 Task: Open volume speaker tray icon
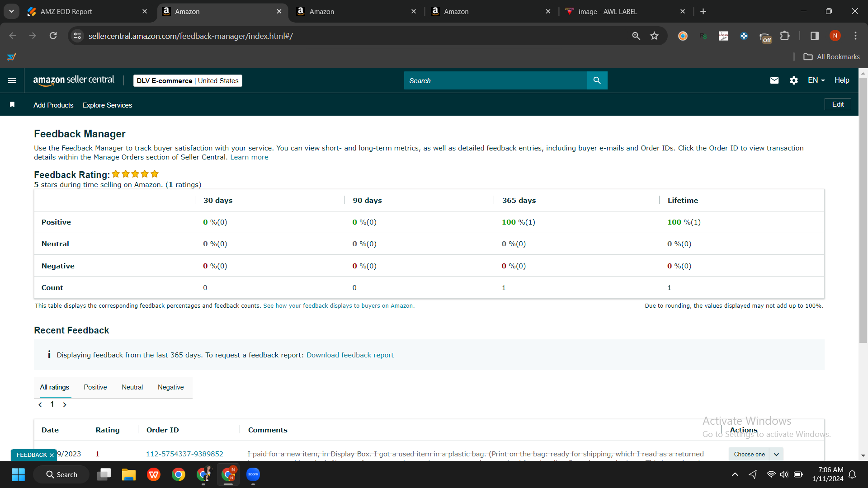[x=784, y=474]
